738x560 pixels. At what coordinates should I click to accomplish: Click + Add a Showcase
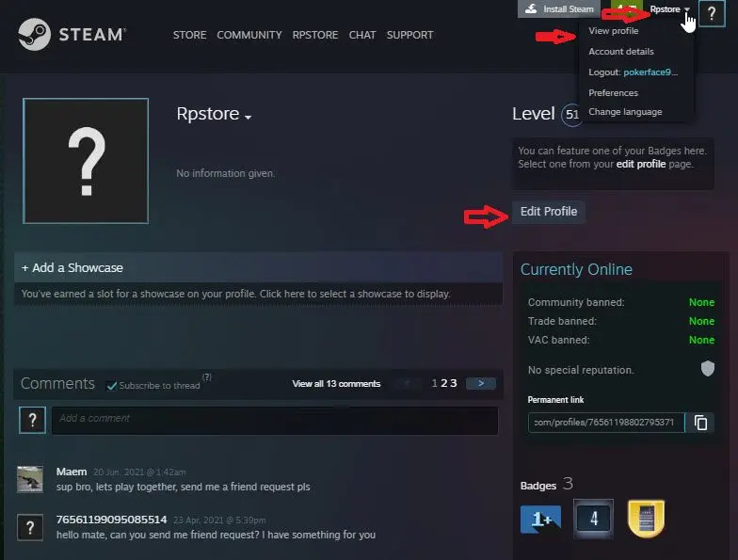click(72, 267)
